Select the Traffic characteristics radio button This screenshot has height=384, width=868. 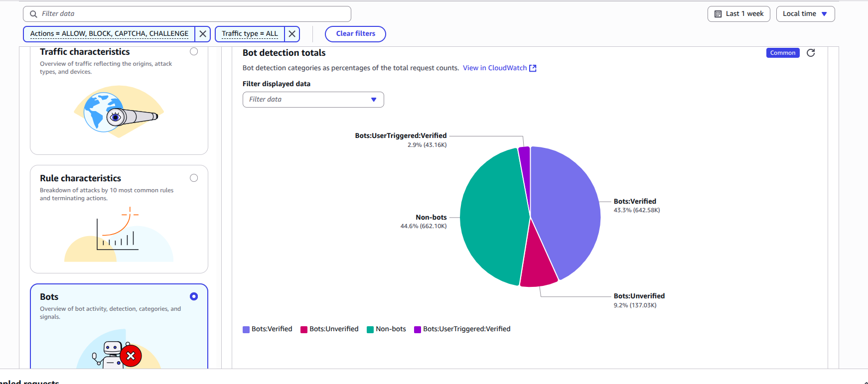194,52
